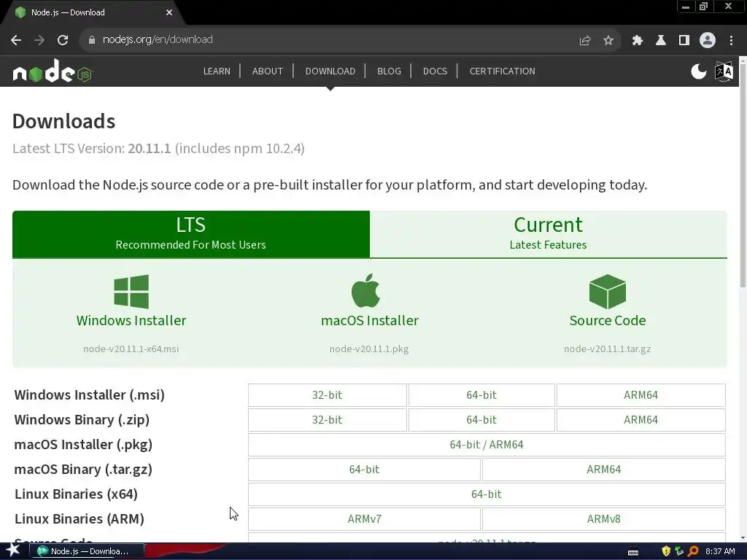Download Windows Binary (.zip) 32-bit

[328, 419]
